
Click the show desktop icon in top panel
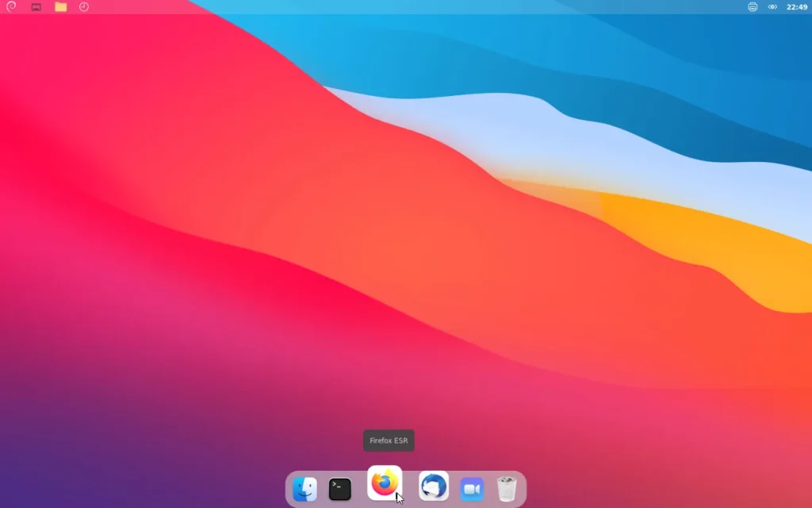click(36, 7)
